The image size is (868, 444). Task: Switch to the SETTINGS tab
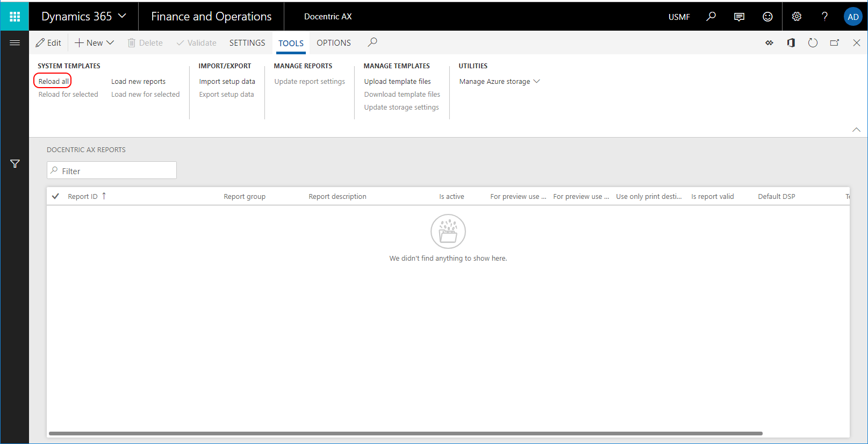coord(247,43)
